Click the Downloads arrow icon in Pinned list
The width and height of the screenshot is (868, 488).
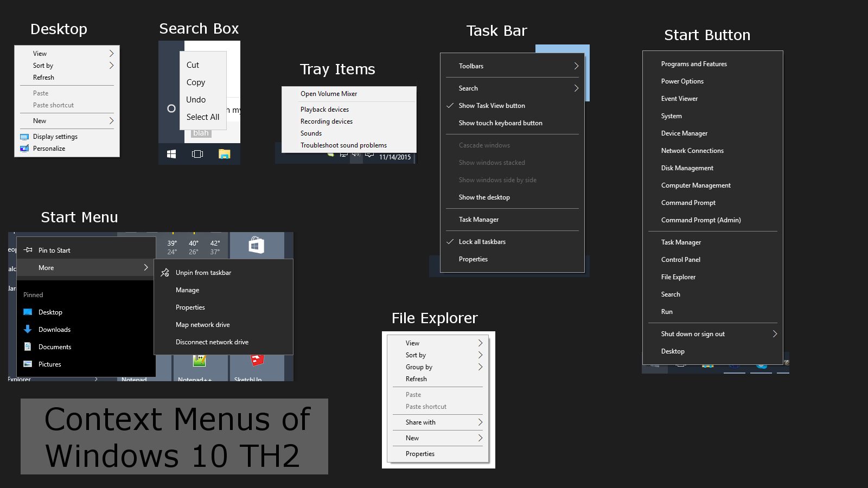click(x=28, y=329)
